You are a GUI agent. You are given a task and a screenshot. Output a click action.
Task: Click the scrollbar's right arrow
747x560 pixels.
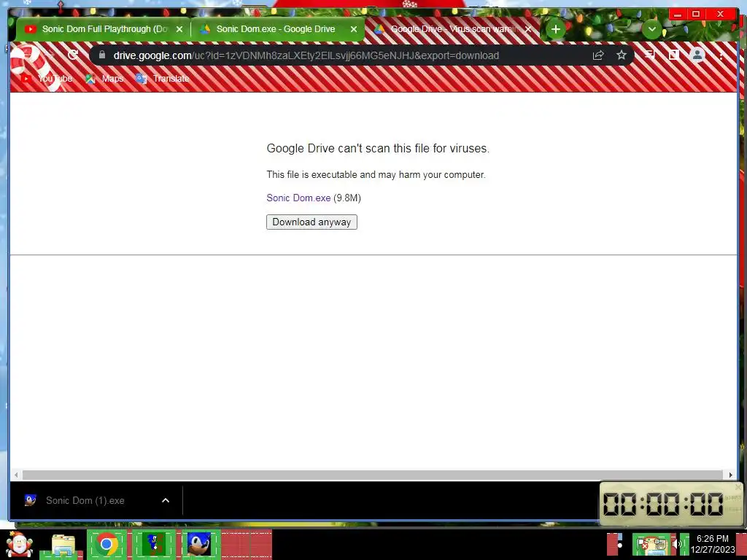pyautogui.click(x=730, y=475)
